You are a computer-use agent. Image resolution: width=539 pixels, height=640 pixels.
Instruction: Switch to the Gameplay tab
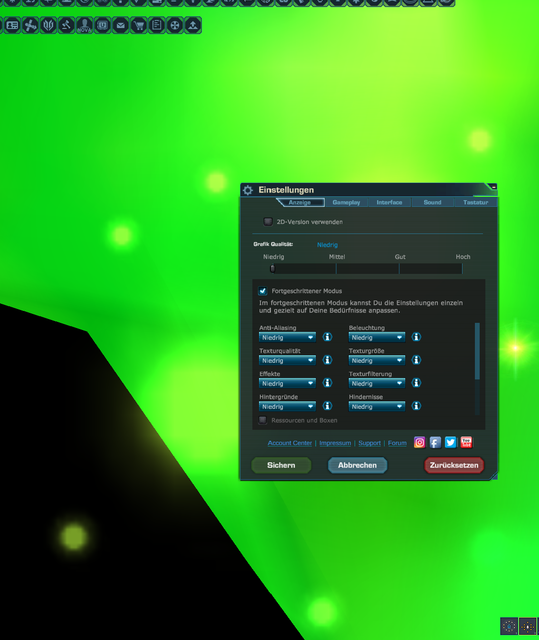point(346,202)
